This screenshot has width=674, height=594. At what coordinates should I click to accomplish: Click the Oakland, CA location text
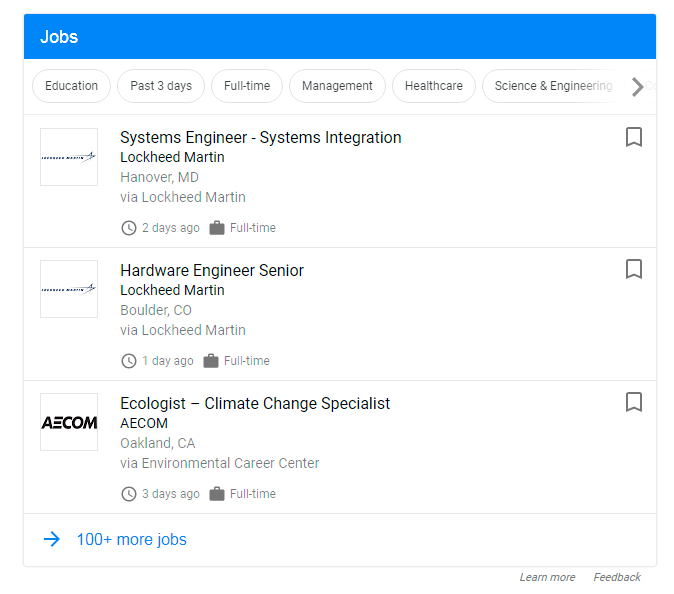click(158, 443)
